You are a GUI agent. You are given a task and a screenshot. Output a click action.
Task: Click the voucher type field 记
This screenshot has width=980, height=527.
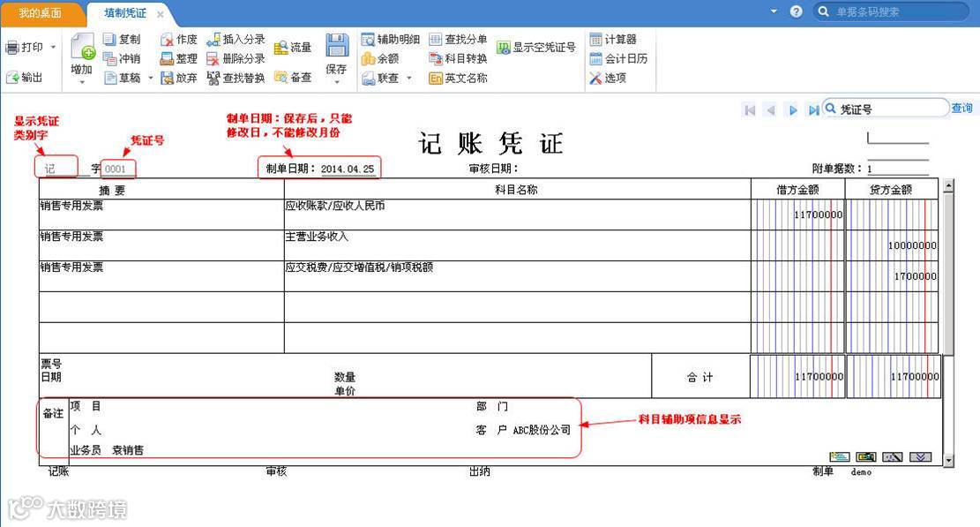coord(56,167)
